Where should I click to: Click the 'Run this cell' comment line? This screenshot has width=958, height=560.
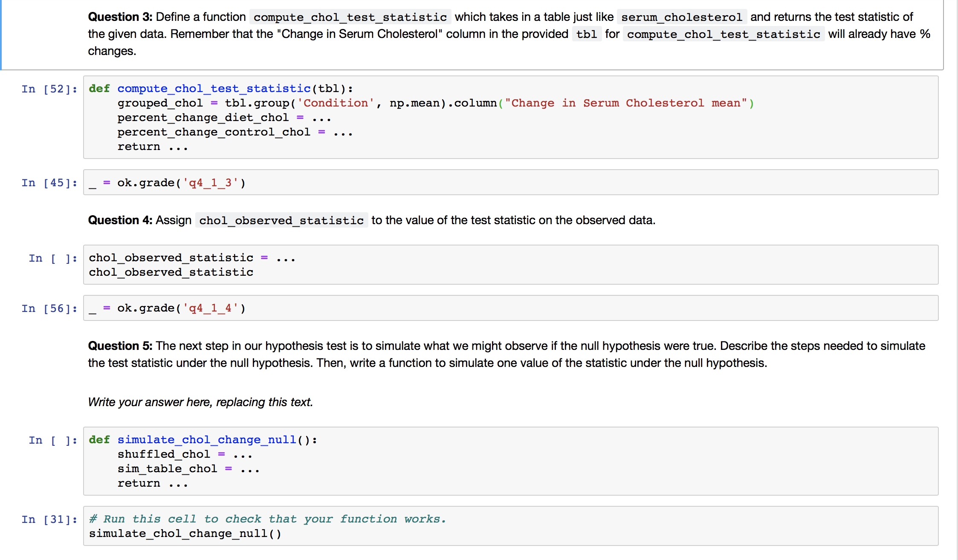pos(267,519)
